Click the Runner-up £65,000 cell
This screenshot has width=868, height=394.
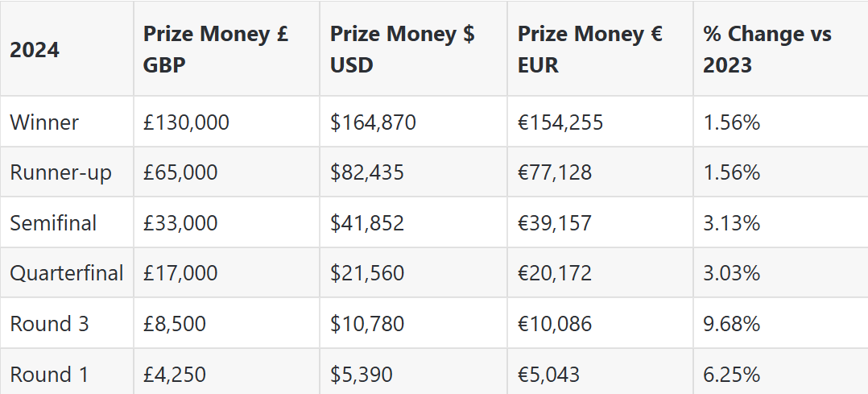pos(180,172)
